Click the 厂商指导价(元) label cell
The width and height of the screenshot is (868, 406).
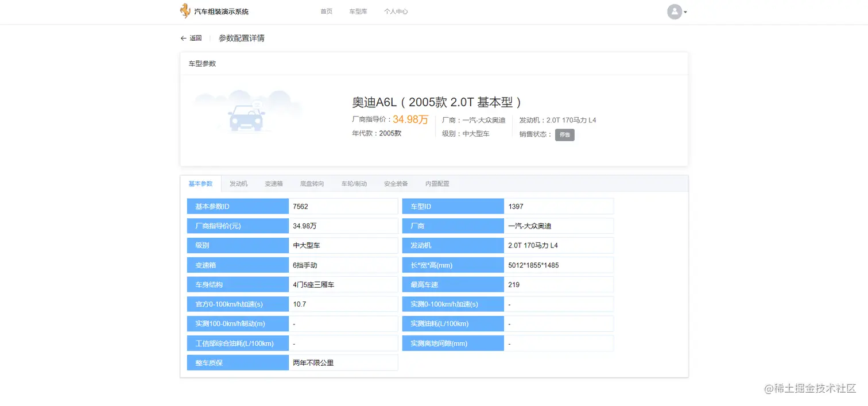(238, 226)
